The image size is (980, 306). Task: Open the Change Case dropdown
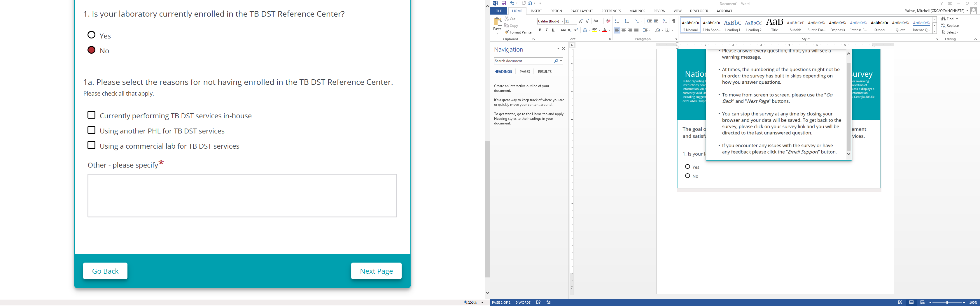pyautogui.click(x=597, y=21)
